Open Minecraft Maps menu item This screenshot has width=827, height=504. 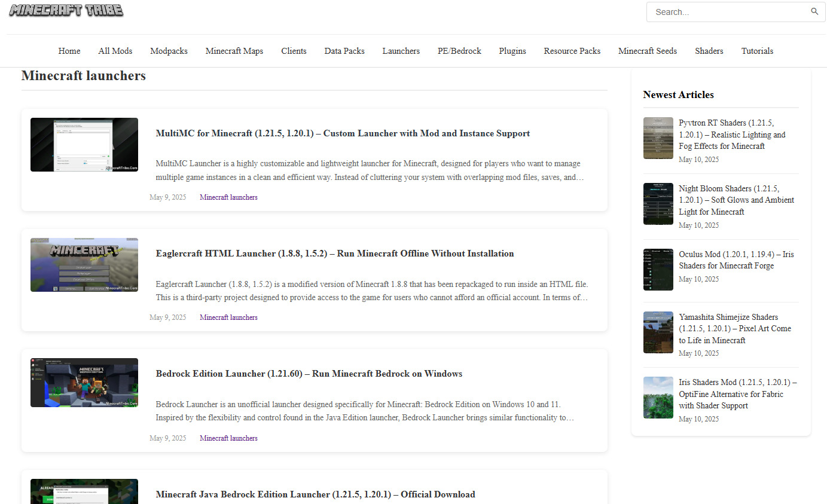234,51
